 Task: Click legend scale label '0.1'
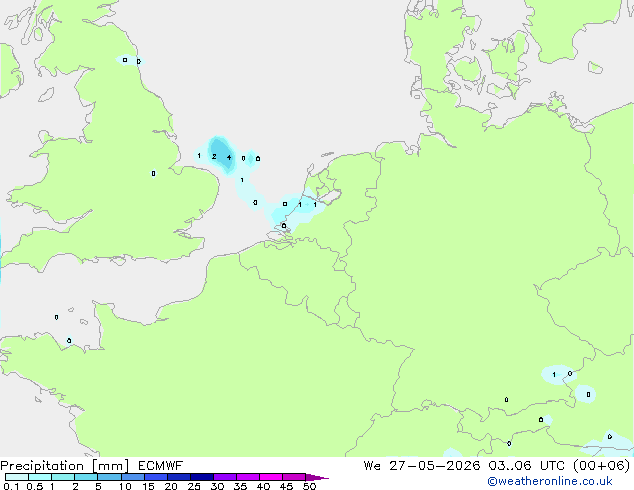(x=11, y=486)
